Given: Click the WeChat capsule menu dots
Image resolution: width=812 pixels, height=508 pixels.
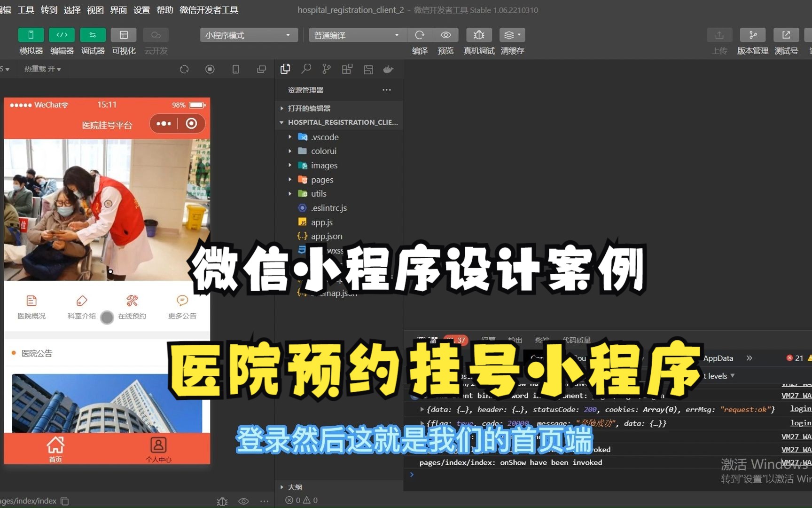Looking at the screenshot, I should click(x=164, y=124).
